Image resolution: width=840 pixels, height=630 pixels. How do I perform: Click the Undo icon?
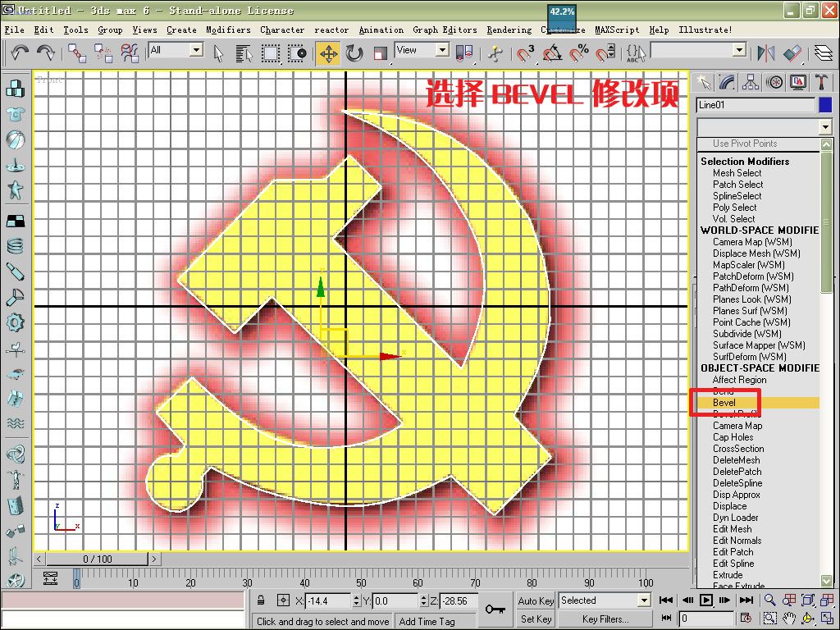point(19,52)
